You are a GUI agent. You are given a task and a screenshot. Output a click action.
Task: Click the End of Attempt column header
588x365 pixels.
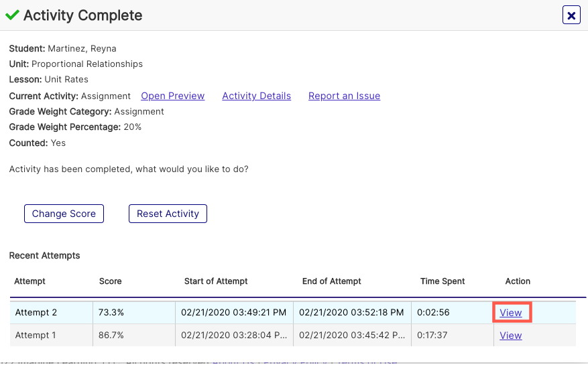pyautogui.click(x=331, y=281)
